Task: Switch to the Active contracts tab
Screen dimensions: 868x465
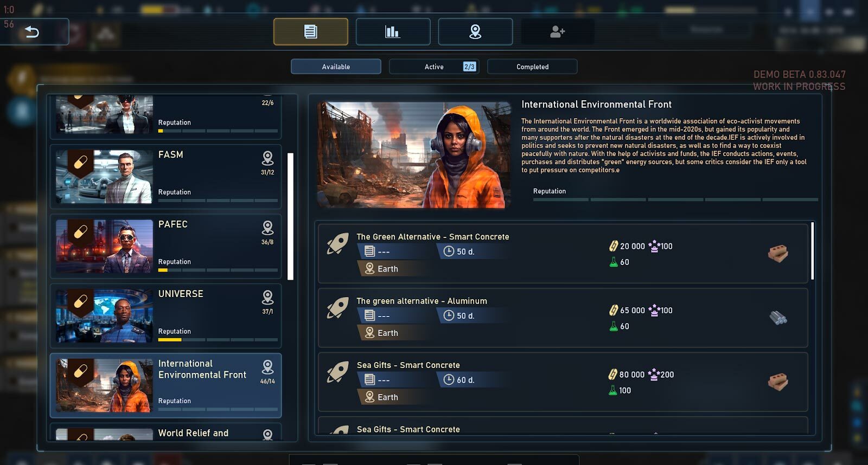Action: [x=434, y=67]
